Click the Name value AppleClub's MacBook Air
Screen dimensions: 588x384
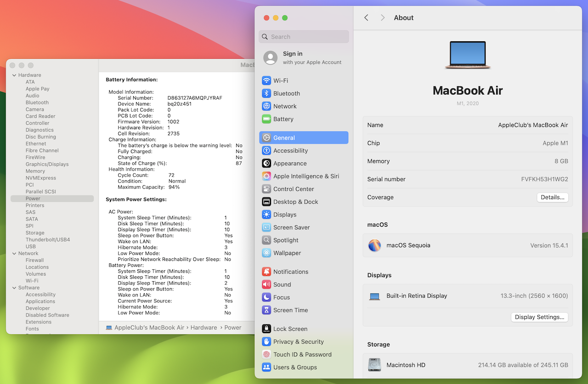click(x=533, y=125)
